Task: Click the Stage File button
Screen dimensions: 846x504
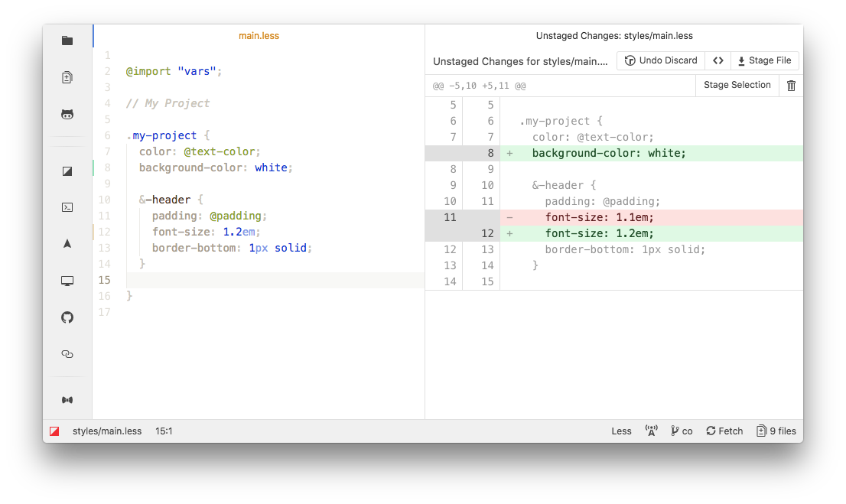Action: (764, 60)
